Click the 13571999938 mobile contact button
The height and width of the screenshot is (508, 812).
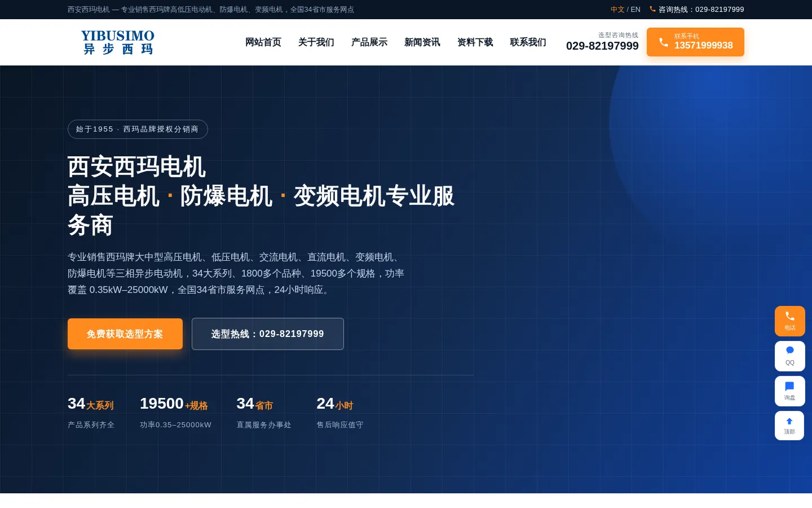695,42
